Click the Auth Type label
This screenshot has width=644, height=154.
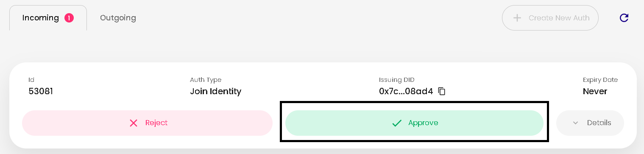tap(206, 80)
